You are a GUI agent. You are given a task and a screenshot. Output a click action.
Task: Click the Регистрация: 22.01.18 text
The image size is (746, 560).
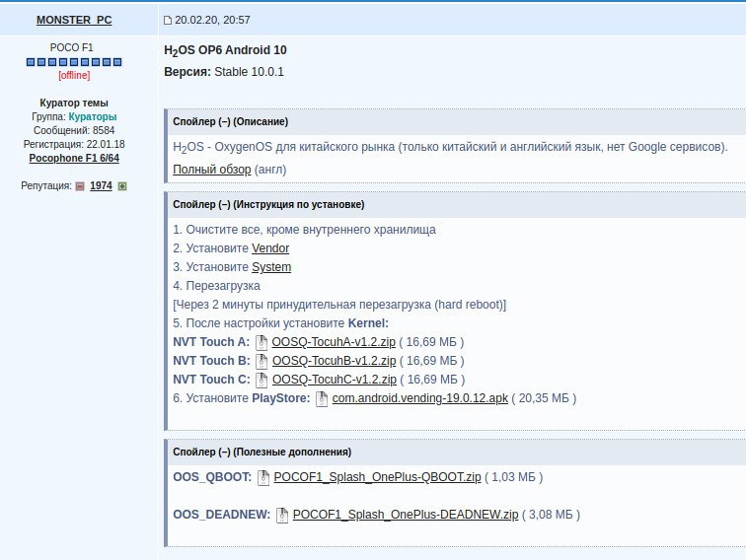pyautogui.click(x=74, y=144)
